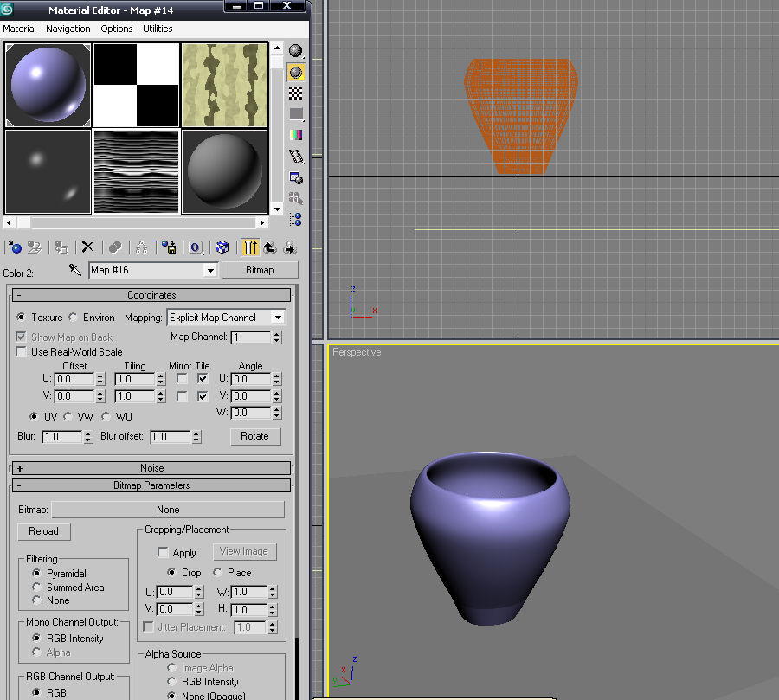Toggle the Backlight icon in side toolbar
This screenshot has width=779, height=700.
tap(296, 72)
